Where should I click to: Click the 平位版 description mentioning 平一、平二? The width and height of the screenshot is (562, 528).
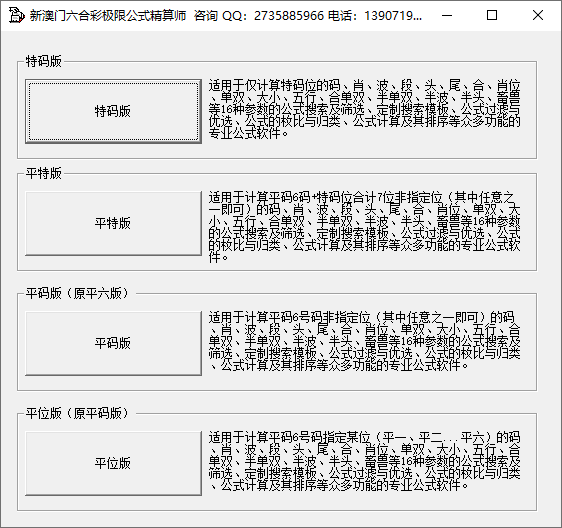[x=365, y=461]
